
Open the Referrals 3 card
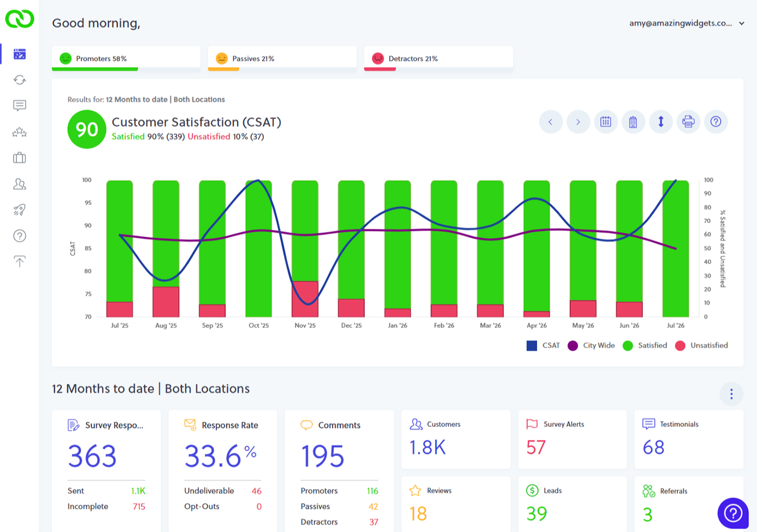click(689, 504)
